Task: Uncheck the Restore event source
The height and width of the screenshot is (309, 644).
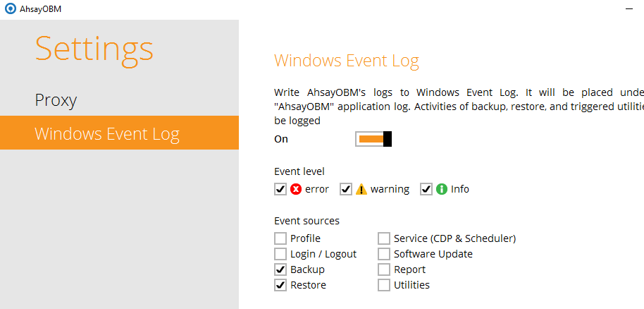Action: pos(280,285)
